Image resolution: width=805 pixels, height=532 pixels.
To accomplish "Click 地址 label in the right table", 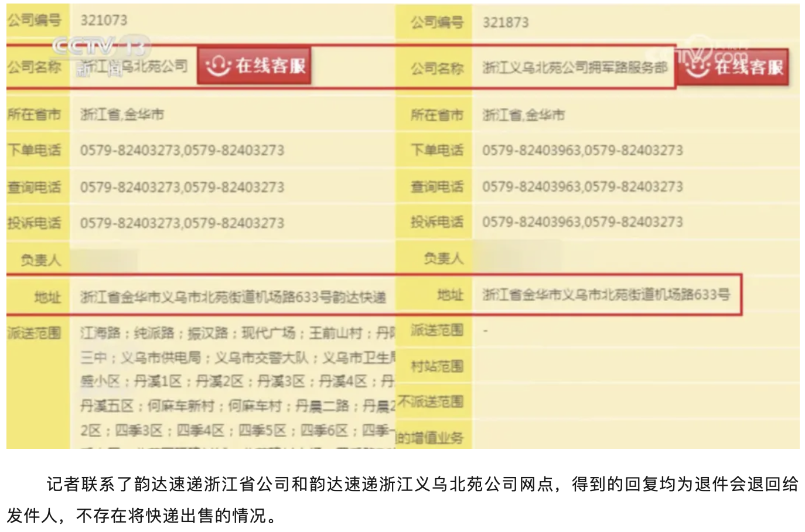I will coord(451,295).
